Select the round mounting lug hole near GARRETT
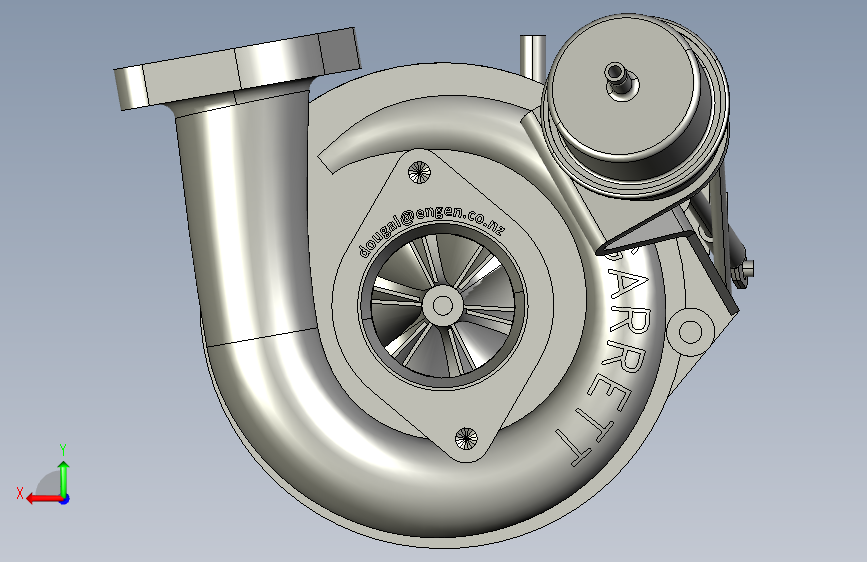867x562 pixels. pos(690,332)
